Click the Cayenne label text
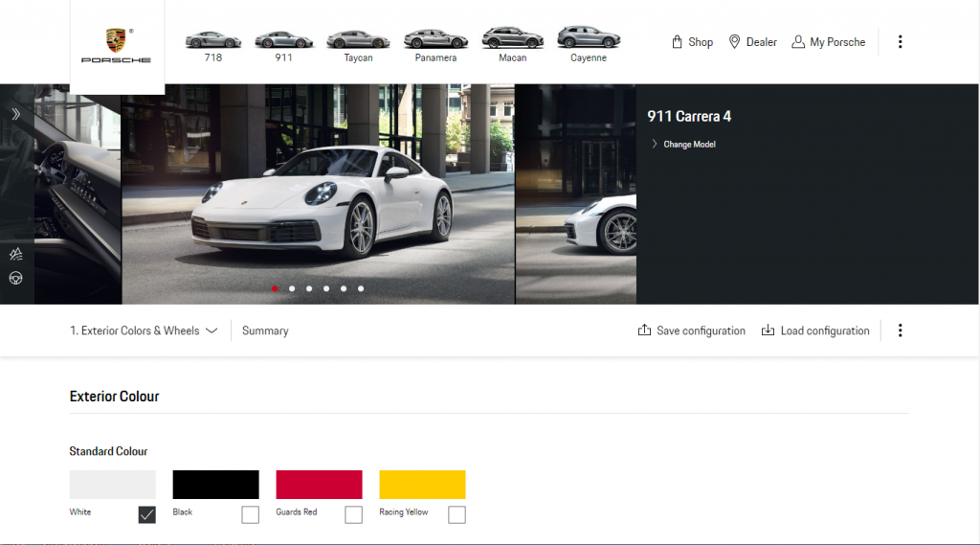980x545 pixels. [x=589, y=57]
